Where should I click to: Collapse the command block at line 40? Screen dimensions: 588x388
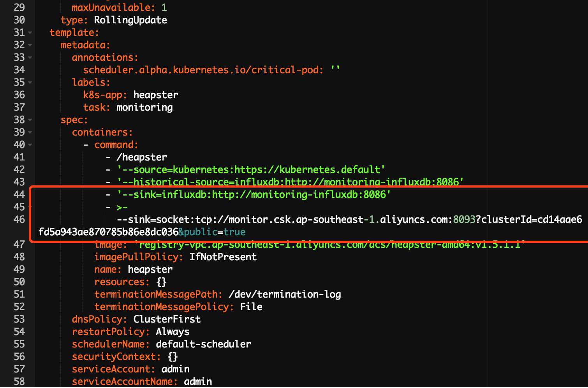(x=30, y=145)
